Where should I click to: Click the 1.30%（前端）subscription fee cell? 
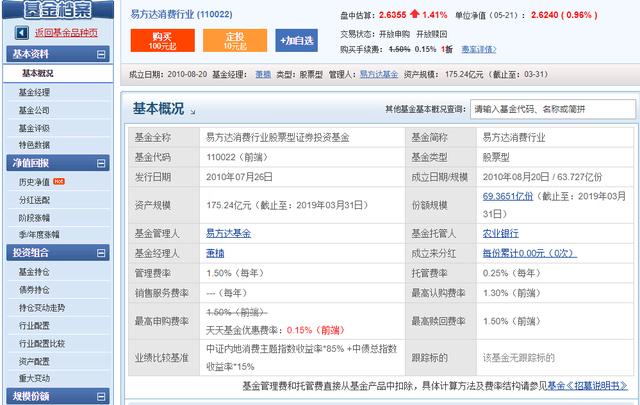(555, 293)
